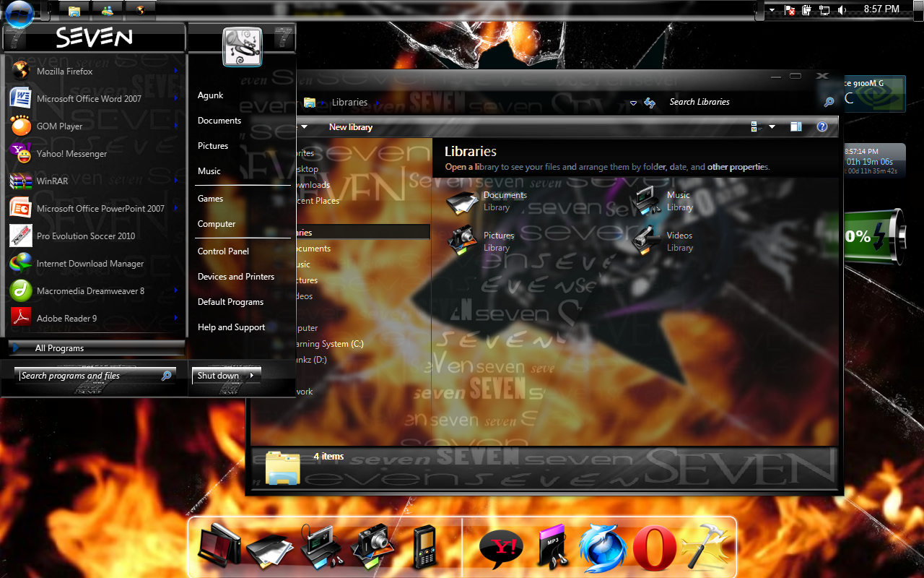
Task: Open Internet Download Manager entry
Action: (x=94, y=264)
